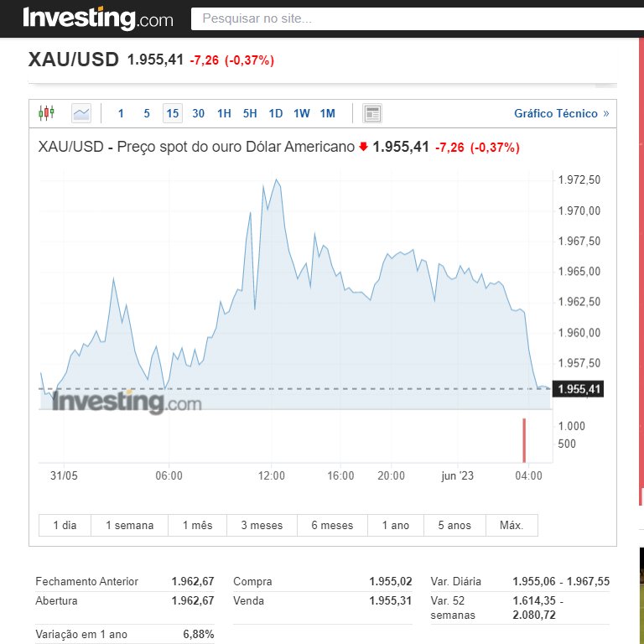Image resolution: width=644 pixels, height=644 pixels.
Task: Select the 1D interval
Action: tap(276, 113)
